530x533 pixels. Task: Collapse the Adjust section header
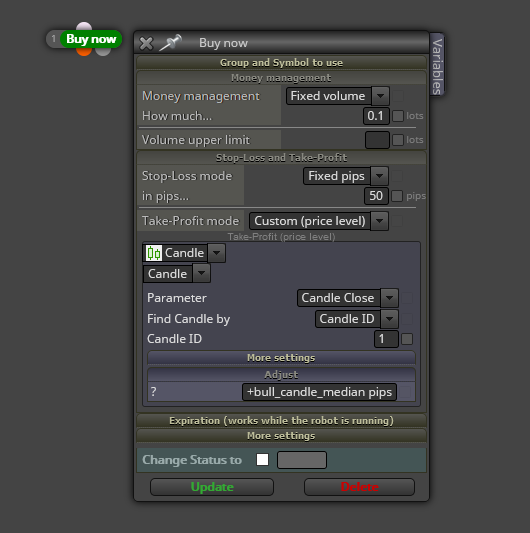[x=281, y=375]
